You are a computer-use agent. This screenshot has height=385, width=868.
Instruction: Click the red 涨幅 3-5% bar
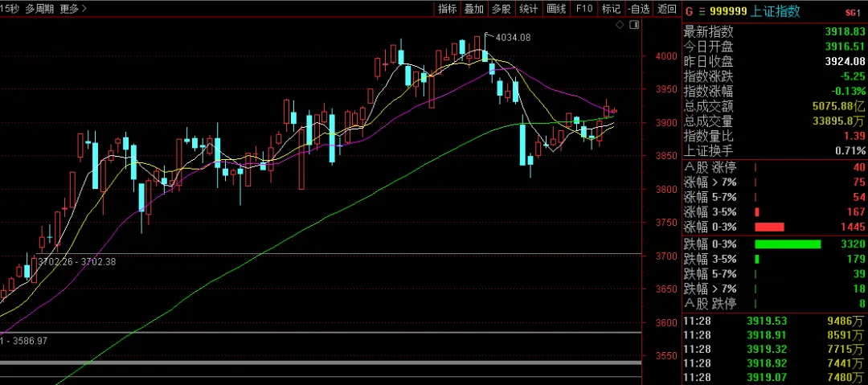(757, 212)
